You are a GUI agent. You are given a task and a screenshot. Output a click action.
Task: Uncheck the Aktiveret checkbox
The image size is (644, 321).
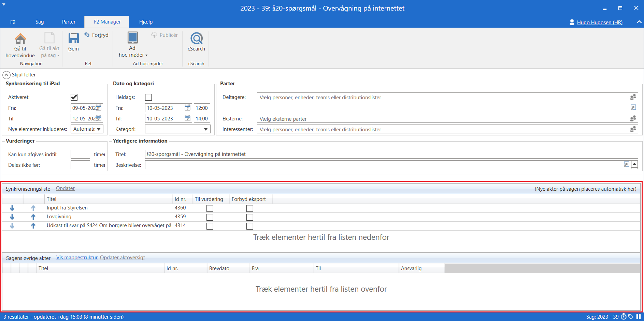[x=74, y=97]
